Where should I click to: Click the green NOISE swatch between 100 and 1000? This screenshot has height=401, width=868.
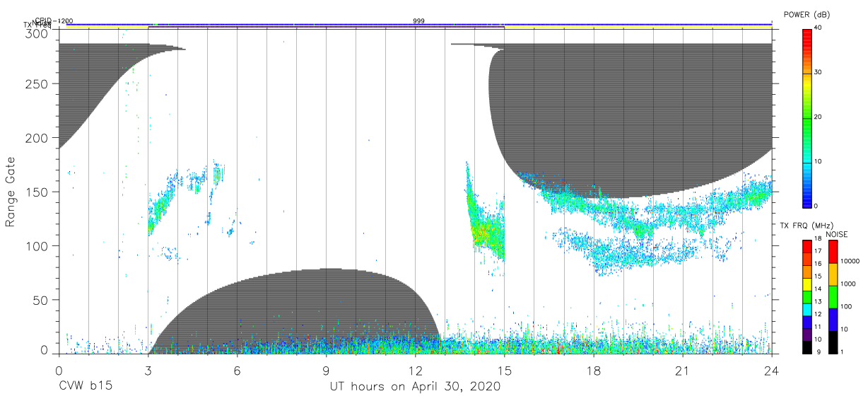click(x=833, y=296)
